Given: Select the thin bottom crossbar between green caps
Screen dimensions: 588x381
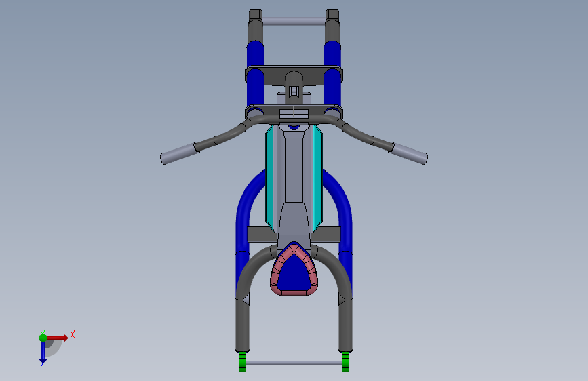Looking at the screenshot, I should [x=294, y=363].
